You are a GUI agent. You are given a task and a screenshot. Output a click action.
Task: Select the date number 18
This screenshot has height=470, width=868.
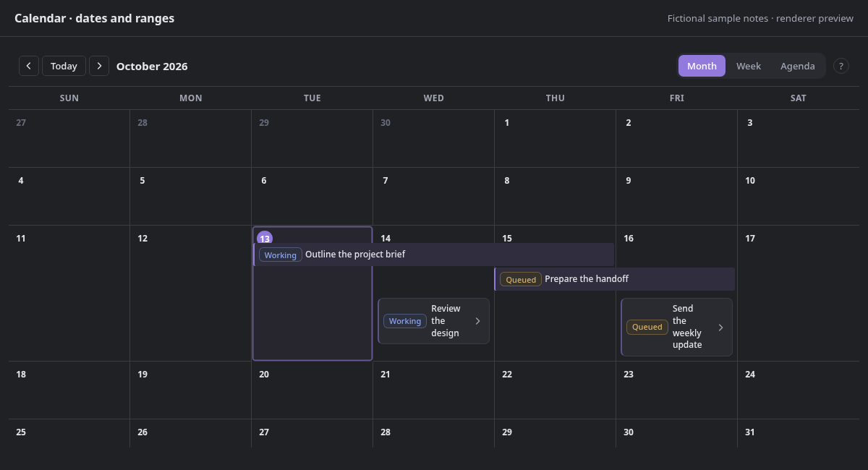click(x=21, y=375)
